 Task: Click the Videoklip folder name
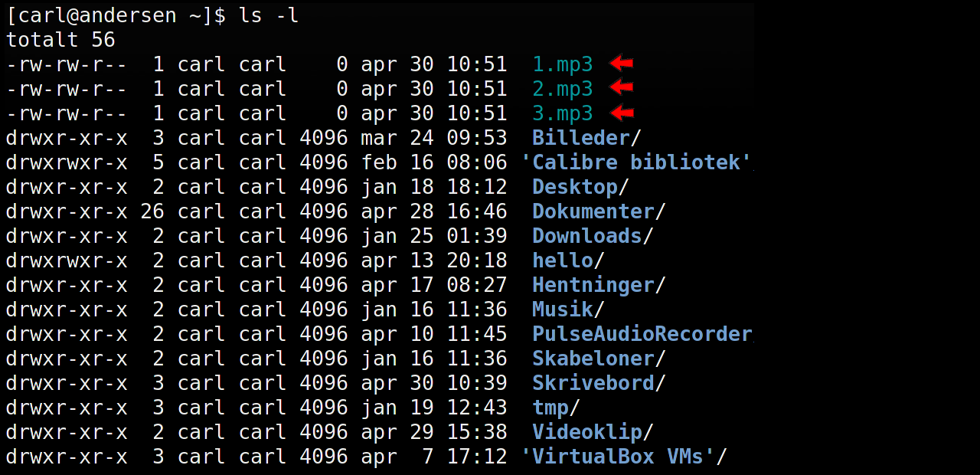pos(587,432)
